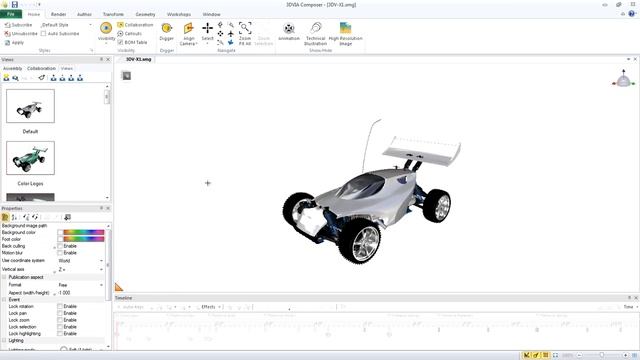The height and width of the screenshot is (360, 640).
Task: Switch to the Collaboration panel tab
Action: [41, 69]
